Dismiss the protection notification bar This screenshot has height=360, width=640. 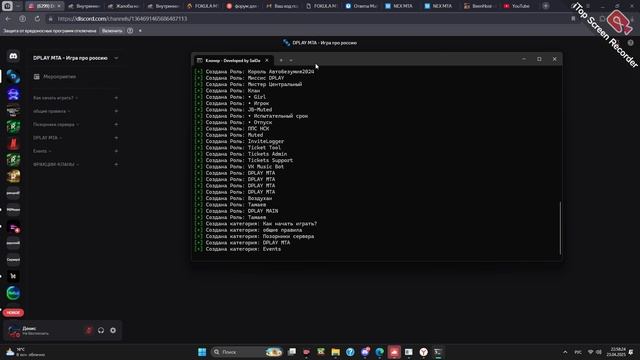click(140, 31)
